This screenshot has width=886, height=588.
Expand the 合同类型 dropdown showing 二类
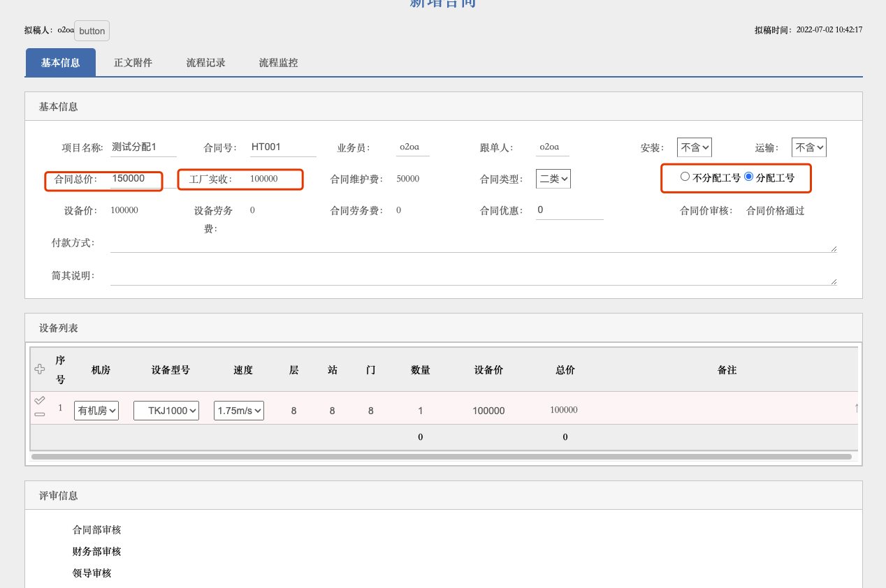553,179
